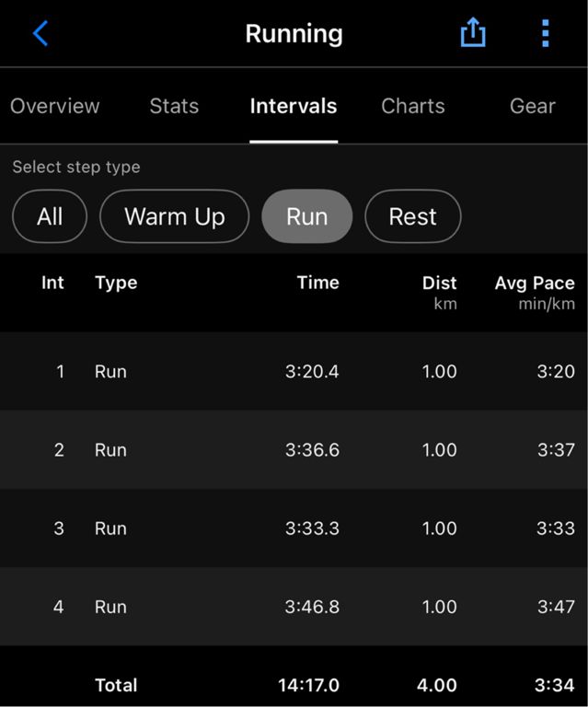
Task: Select the All step type filter
Action: pos(50,216)
